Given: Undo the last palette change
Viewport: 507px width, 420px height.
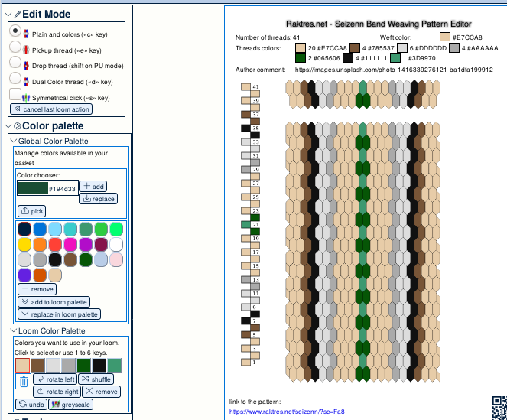Looking at the screenshot, I should click(x=31, y=404).
